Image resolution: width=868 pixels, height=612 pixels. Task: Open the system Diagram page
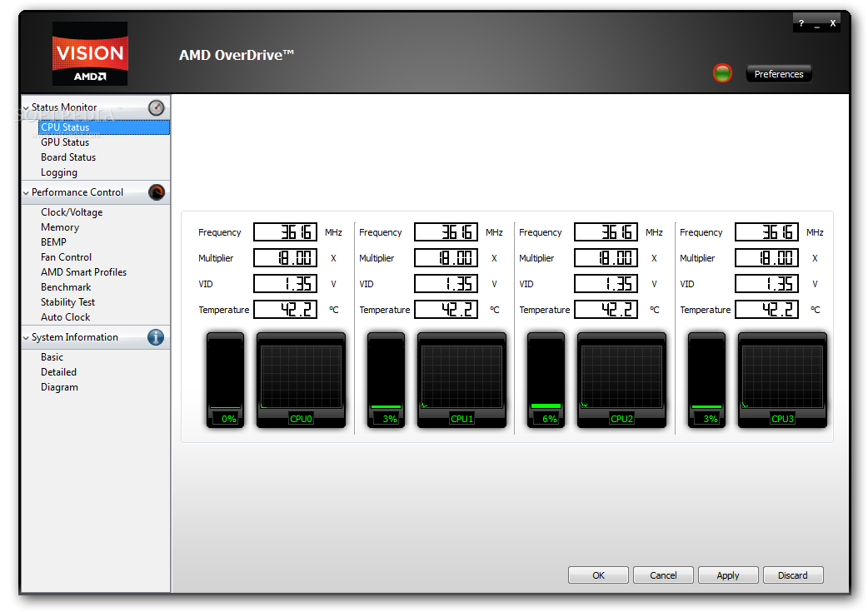[59, 387]
